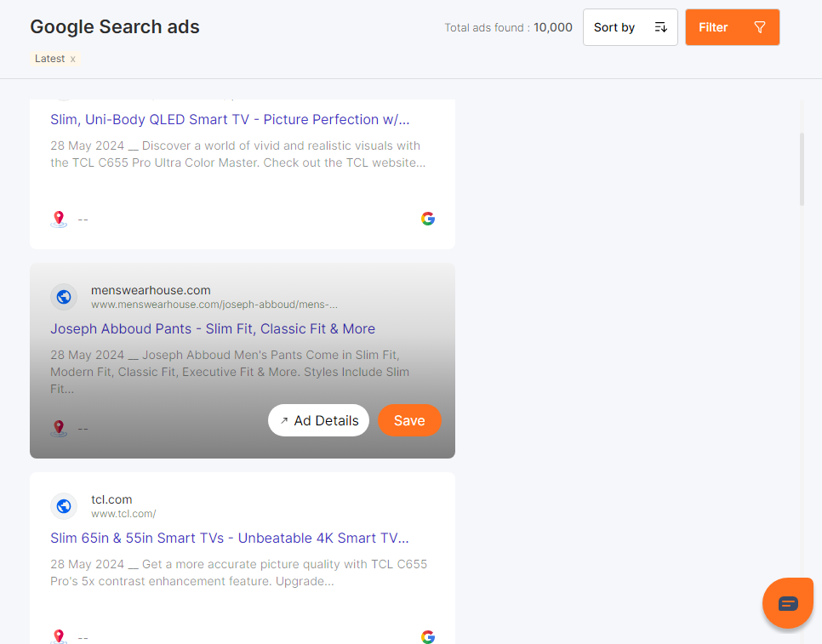This screenshot has height=644, width=822.
Task: Open Ad Details for Joseph Abboud ad
Action: click(x=319, y=420)
